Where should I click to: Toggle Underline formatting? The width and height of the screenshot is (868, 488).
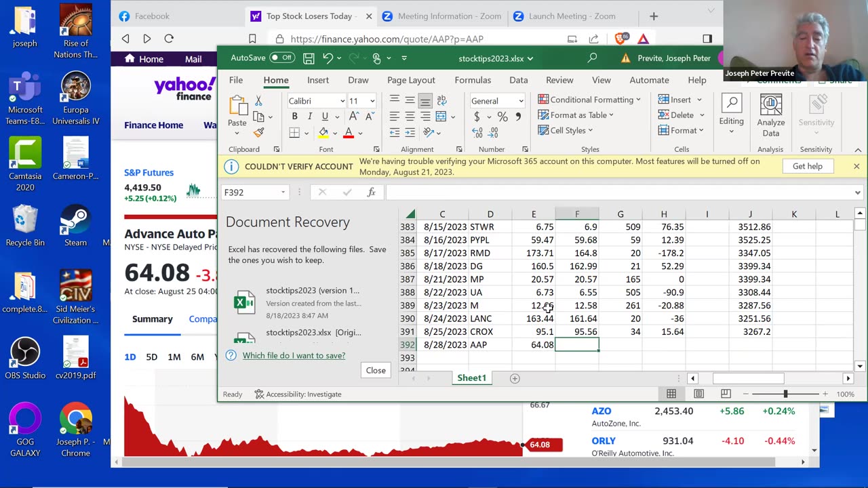(325, 117)
